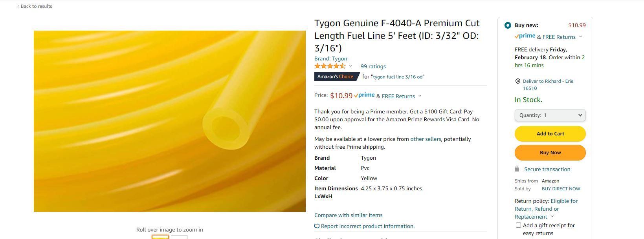Open Compare with similar items
The height and width of the screenshot is (239, 644).
click(348, 215)
